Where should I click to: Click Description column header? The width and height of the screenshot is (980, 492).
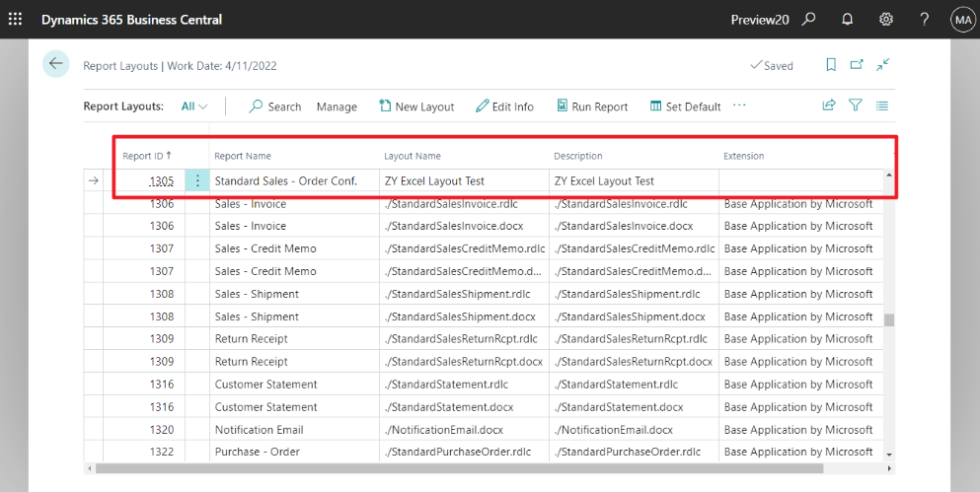point(578,156)
